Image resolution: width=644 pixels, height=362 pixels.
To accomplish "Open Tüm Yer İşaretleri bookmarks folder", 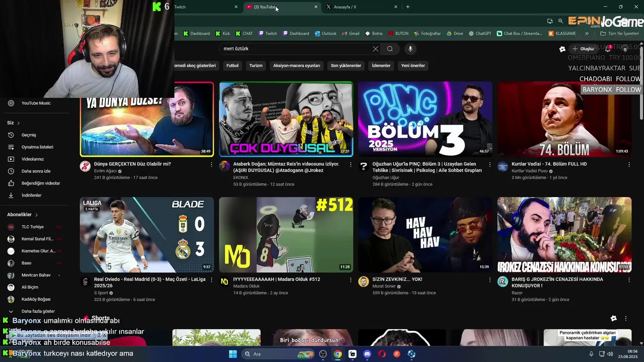I will [x=620, y=34].
